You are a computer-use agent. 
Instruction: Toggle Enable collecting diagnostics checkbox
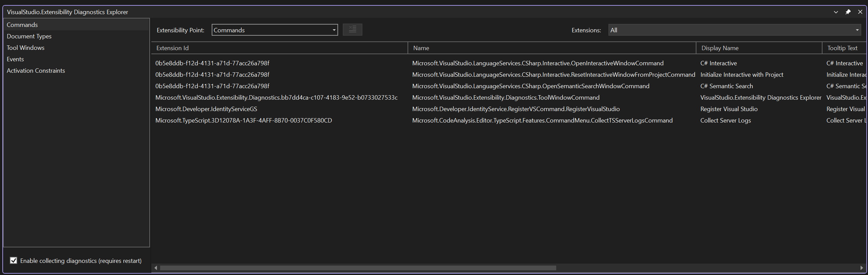(13, 260)
